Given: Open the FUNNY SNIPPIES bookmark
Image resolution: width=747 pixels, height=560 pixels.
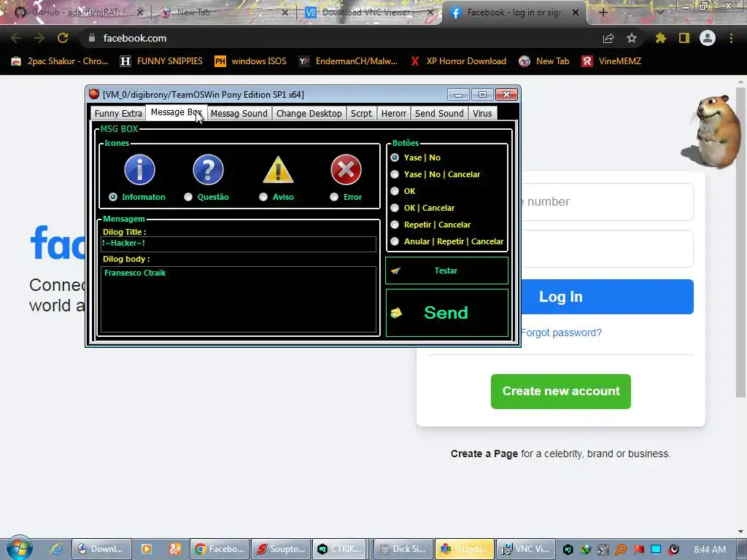Looking at the screenshot, I should point(161,61).
